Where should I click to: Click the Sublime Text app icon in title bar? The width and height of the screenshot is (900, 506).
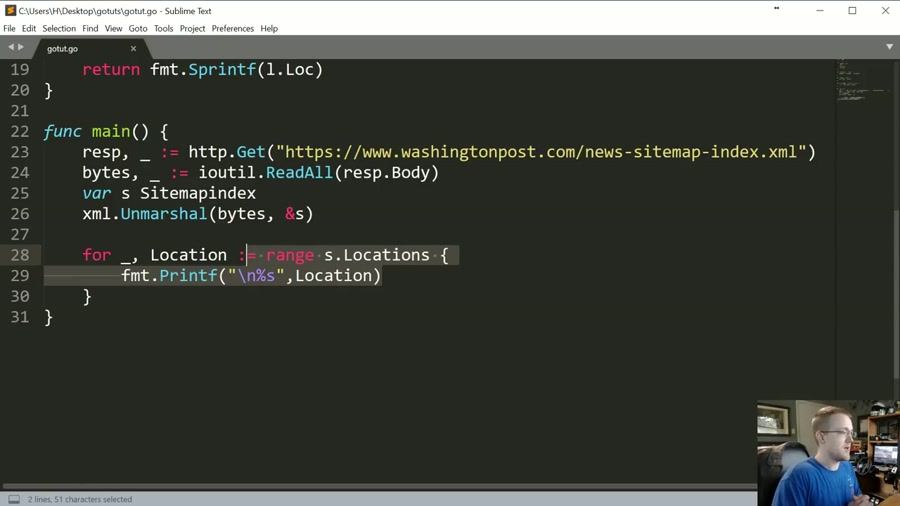(10, 10)
